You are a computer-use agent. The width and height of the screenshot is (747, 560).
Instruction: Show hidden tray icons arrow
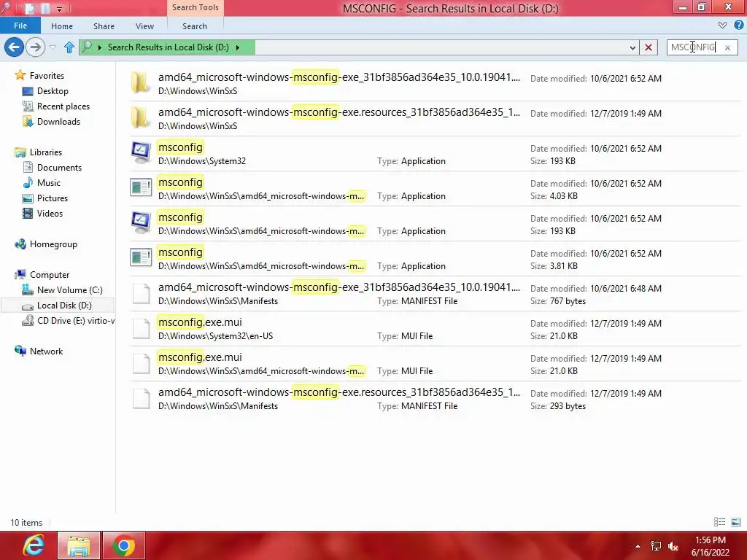638,546
